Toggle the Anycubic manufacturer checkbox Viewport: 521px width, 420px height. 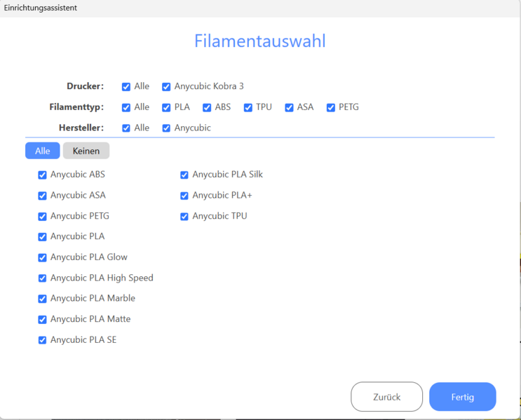tap(166, 128)
